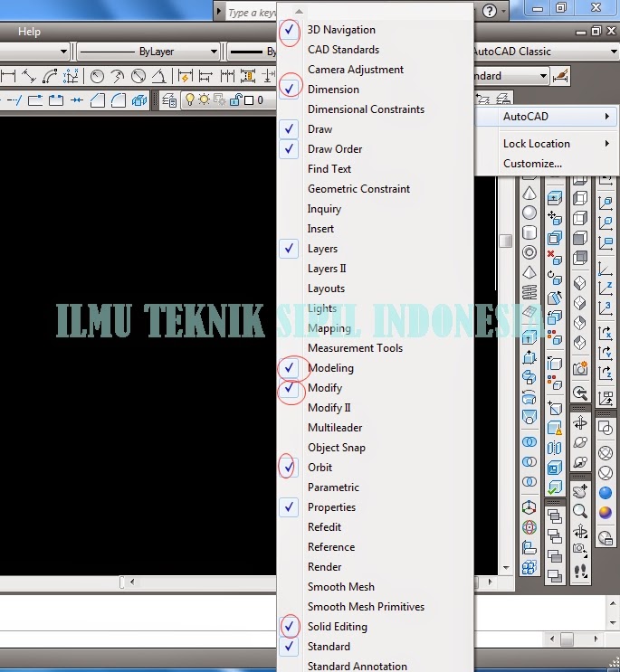The height and width of the screenshot is (672, 620).
Task: Select the Cylinder modeling tool
Action: click(x=529, y=232)
